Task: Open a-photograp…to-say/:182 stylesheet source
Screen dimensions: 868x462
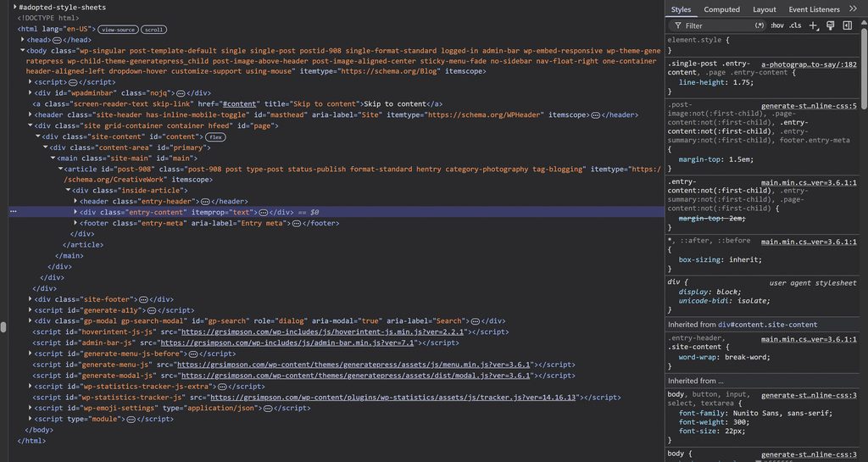Action: coord(809,64)
